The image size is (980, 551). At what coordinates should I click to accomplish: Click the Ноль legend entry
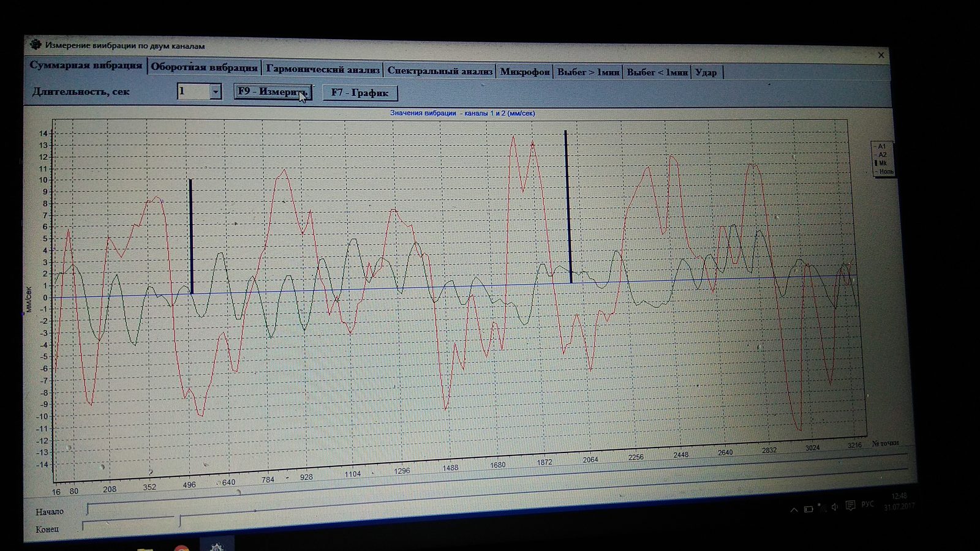coord(884,172)
